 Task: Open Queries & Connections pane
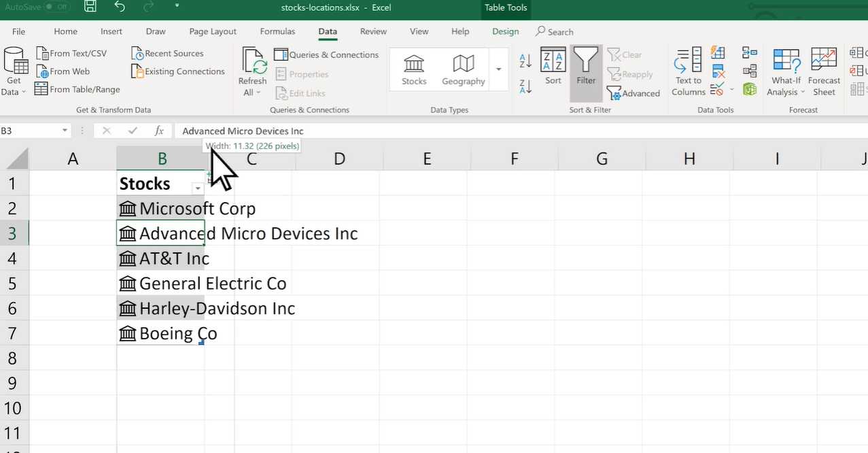coord(326,55)
